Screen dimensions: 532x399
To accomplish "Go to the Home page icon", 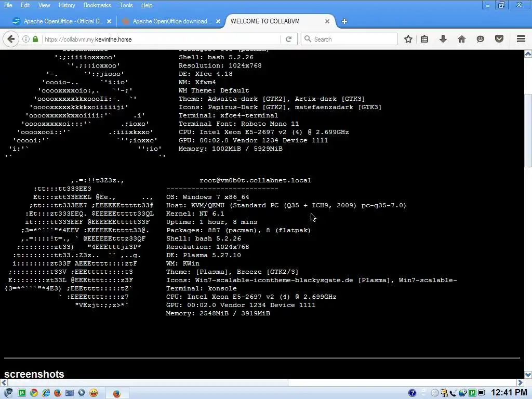I will tap(462, 39).
